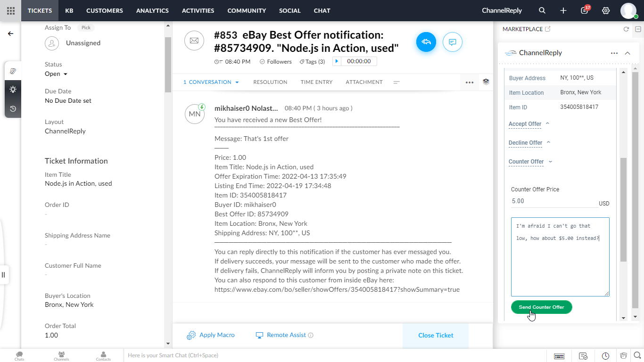Open Chats in the bottom bar

(x=19, y=356)
